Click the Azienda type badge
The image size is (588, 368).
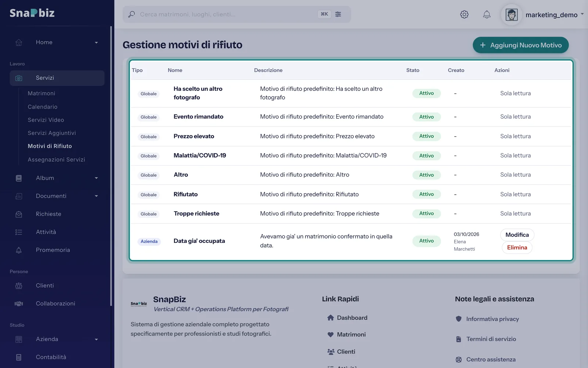[x=149, y=241]
